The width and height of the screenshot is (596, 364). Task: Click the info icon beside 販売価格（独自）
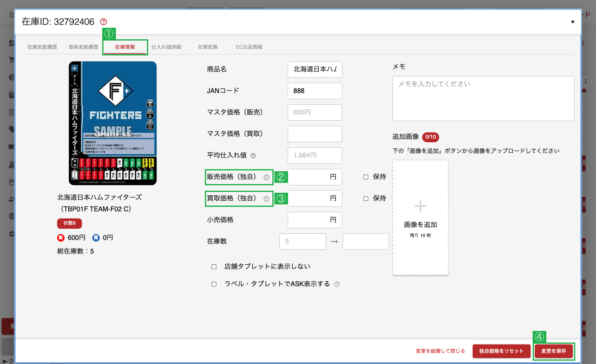(x=267, y=177)
